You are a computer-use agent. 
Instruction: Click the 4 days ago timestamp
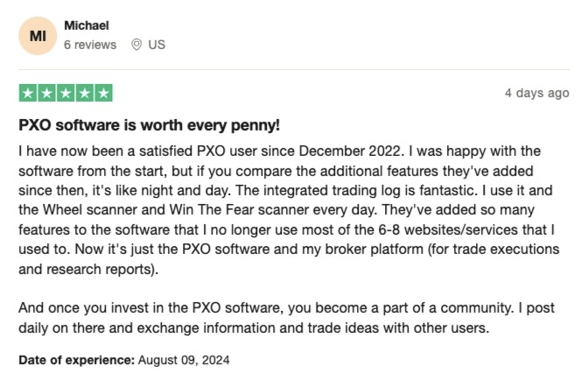point(537,93)
